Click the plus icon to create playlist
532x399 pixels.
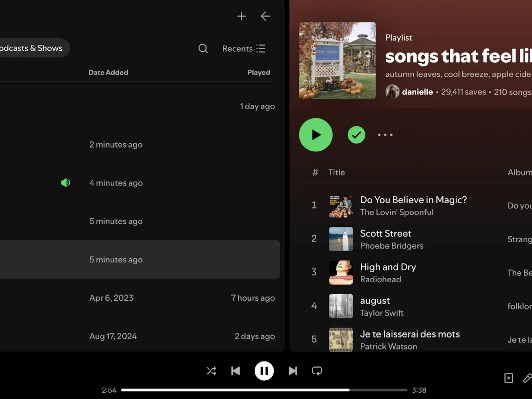[x=241, y=16]
